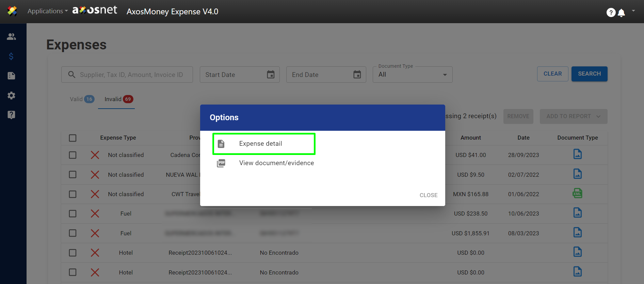Open the Applications dropdown menu

point(47,11)
